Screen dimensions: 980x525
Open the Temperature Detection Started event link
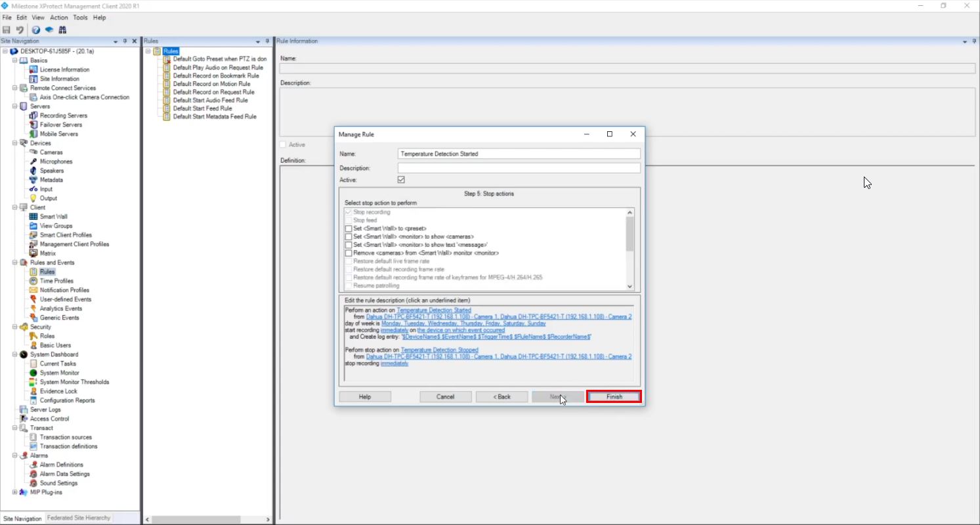tap(435, 309)
